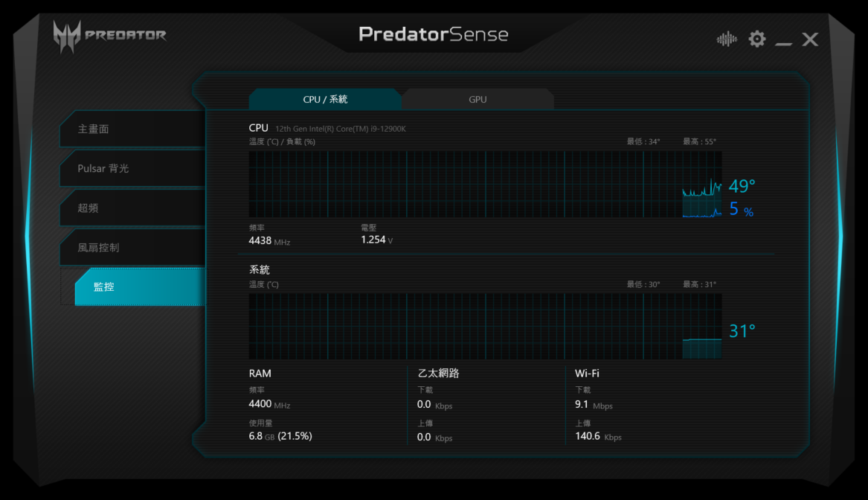The height and width of the screenshot is (500, 868).
Task: Open settings gear icon
Action: point(756,39)
